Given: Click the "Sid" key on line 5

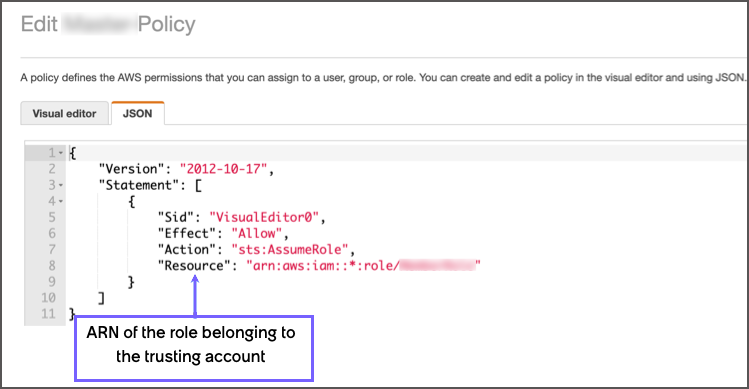Looking at the screenshot, I should pyautogui.click(x=176, y=217).
